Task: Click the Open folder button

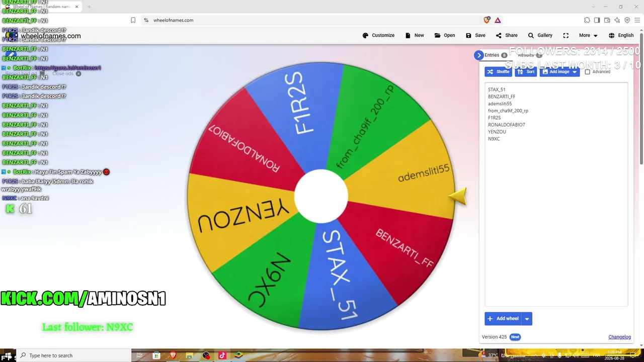Action: 445,35
